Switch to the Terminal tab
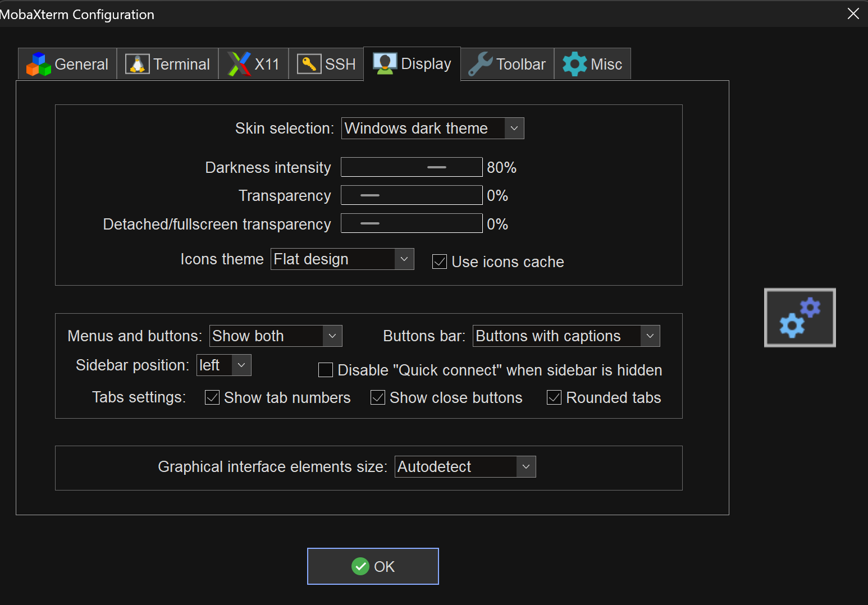The height and width of the screenshot is (605, 868). [x=167, y=64]
